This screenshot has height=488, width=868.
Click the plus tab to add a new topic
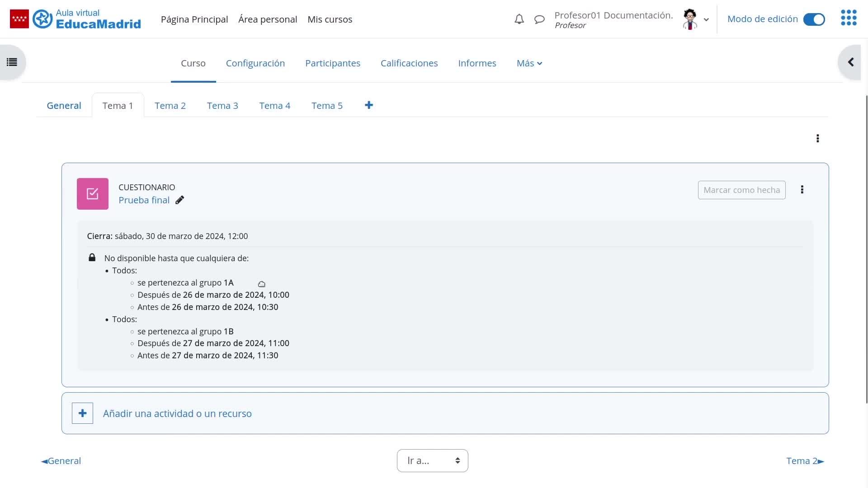coord(369,105)
